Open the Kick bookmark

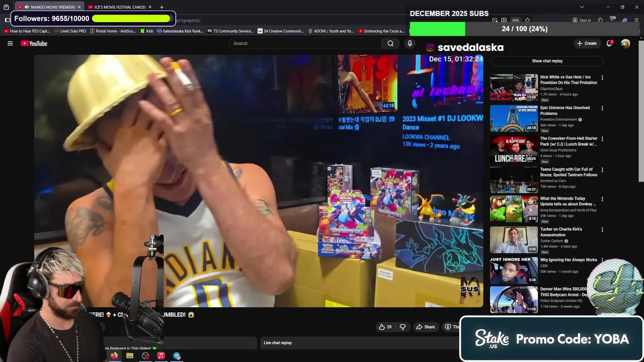146,31
